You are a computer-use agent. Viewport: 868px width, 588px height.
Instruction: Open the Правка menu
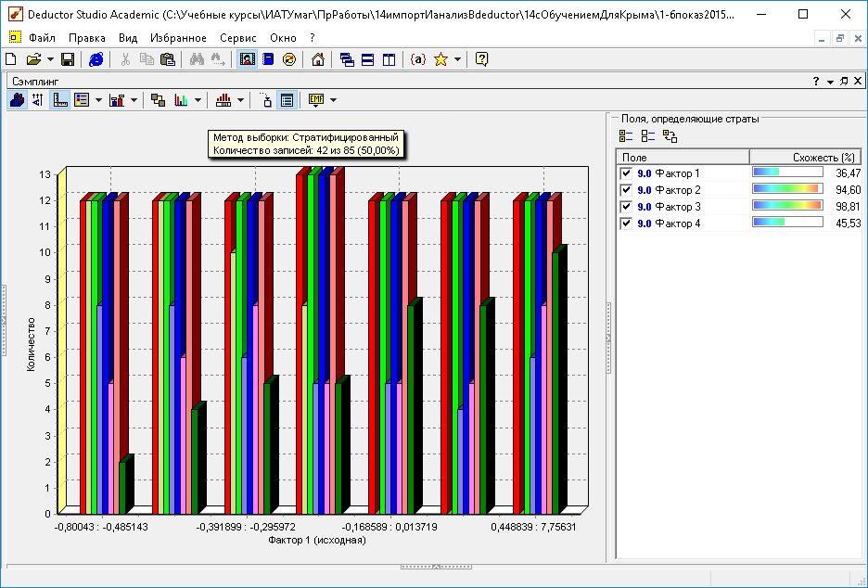87,38
